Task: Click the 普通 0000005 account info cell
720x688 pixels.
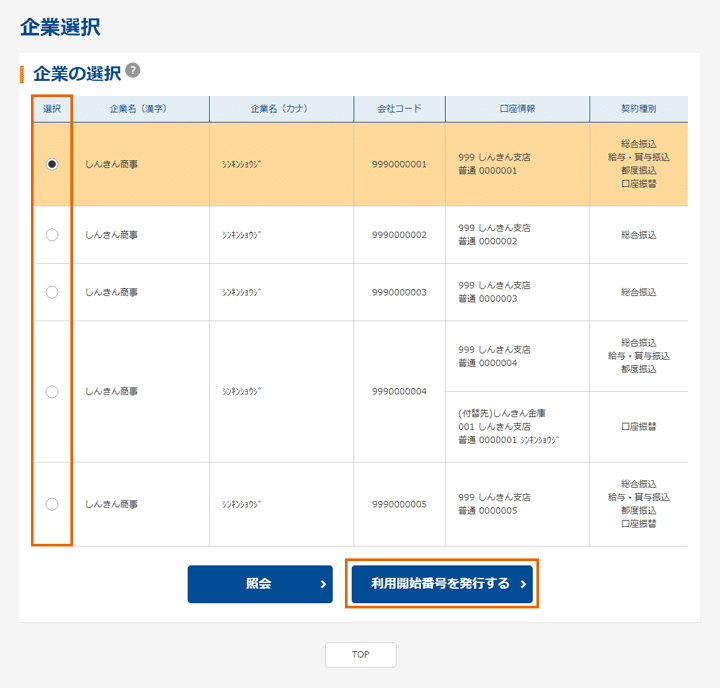Action: pos(517,504)
